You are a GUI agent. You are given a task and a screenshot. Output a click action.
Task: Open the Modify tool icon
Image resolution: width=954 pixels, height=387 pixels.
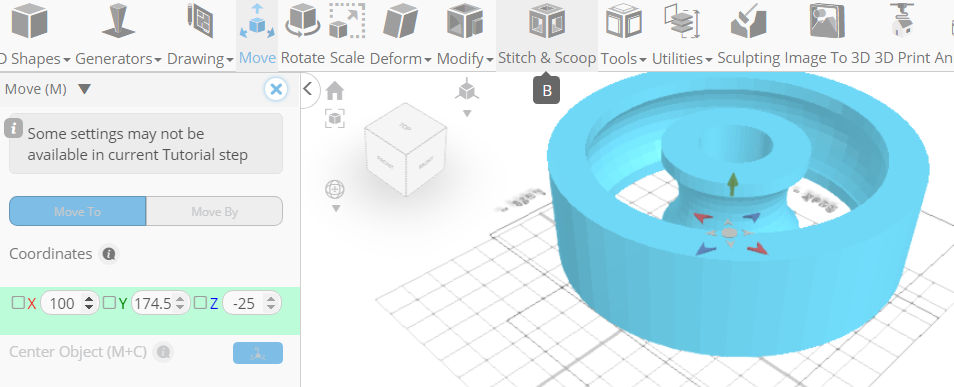(465, 21)
